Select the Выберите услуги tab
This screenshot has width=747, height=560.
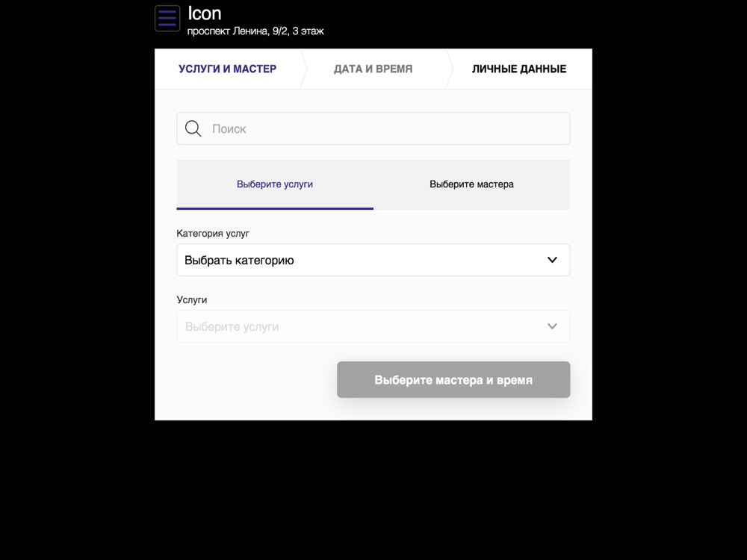(x=275, y=184)
